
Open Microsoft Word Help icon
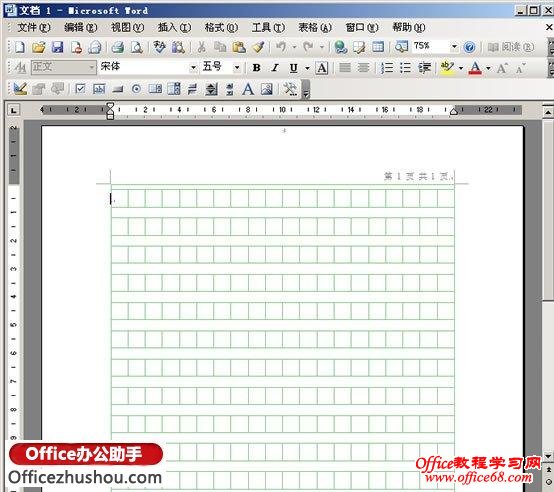[469, 47]
